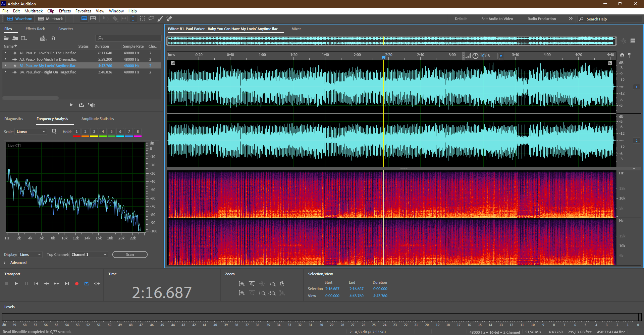
Task: Click the Open File folder icon
Action: [6, 38]
